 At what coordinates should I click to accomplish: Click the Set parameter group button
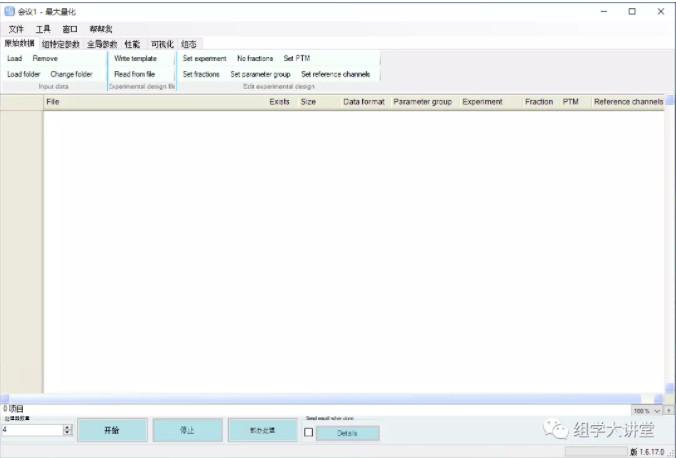pos(260,74)
